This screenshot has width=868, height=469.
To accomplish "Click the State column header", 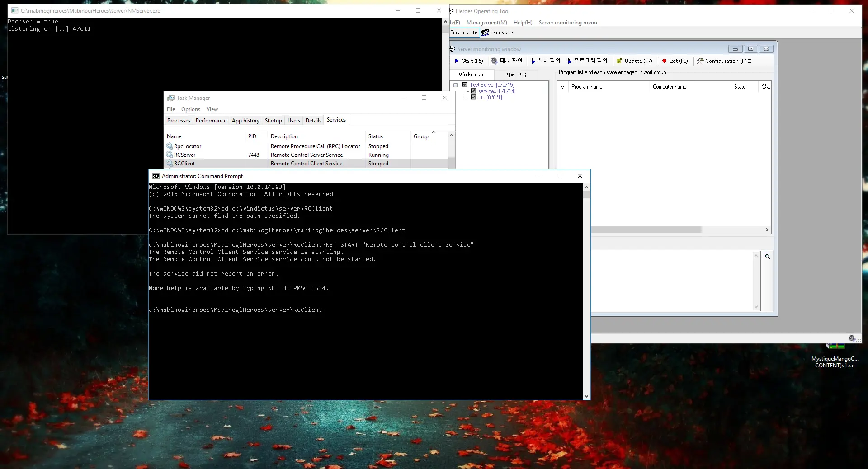I will coord(744,87).
